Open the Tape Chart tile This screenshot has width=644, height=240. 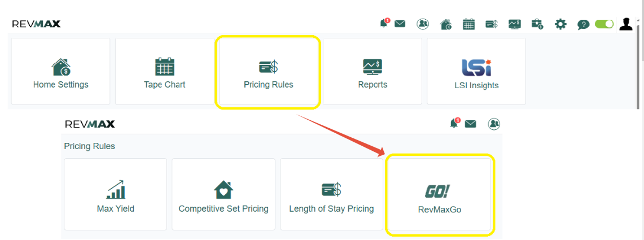tap(164, 72)
